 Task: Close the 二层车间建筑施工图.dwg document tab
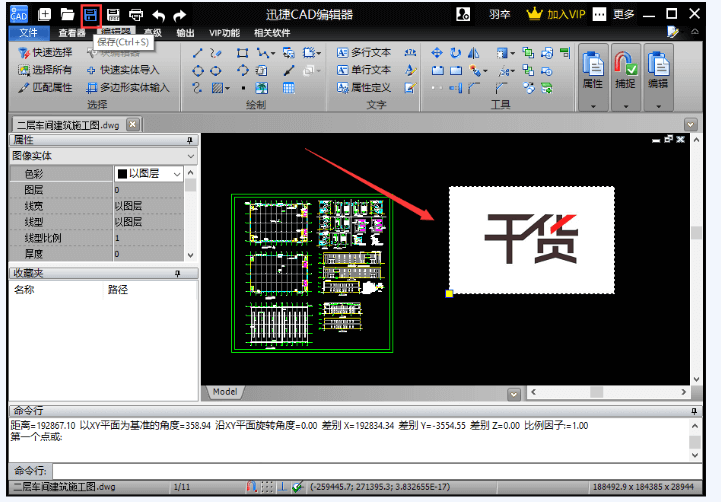(133, 125)
